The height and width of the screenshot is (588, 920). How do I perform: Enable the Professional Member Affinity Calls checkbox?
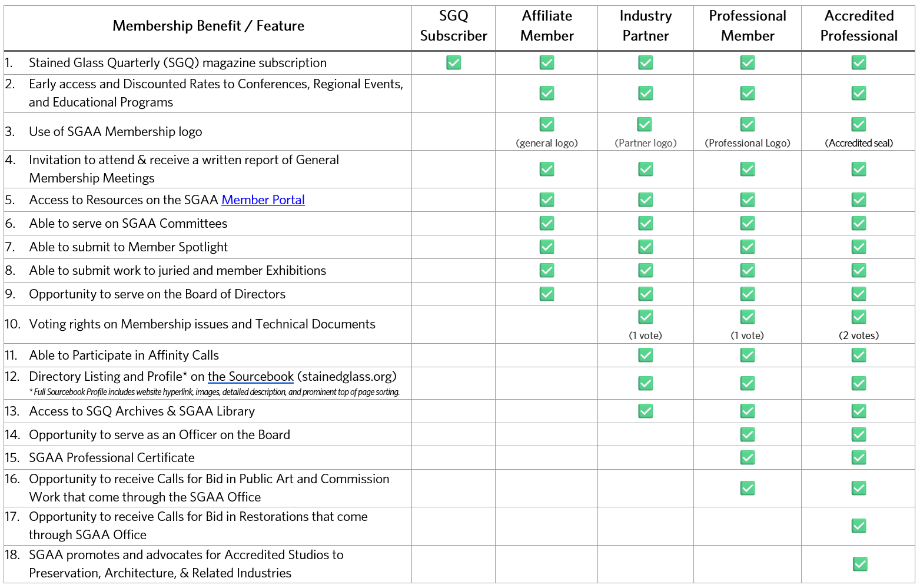(x=747, y=355)
